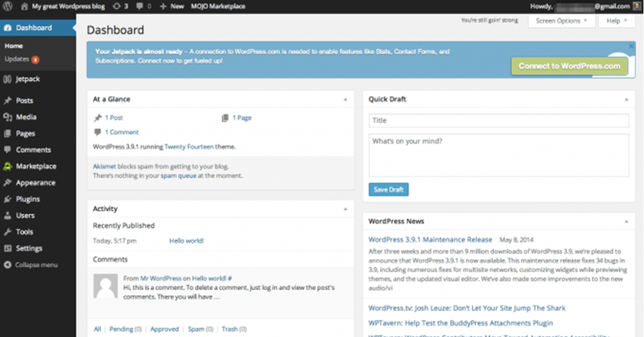
Task: Click the Pages icon in sidebar
Action: coord(8,133)
